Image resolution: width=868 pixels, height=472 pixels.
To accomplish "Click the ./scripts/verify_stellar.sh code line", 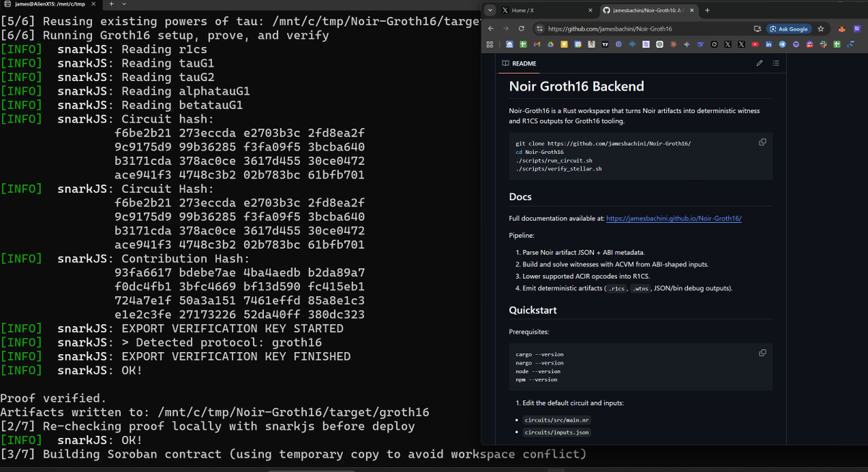I will (558, 168).
